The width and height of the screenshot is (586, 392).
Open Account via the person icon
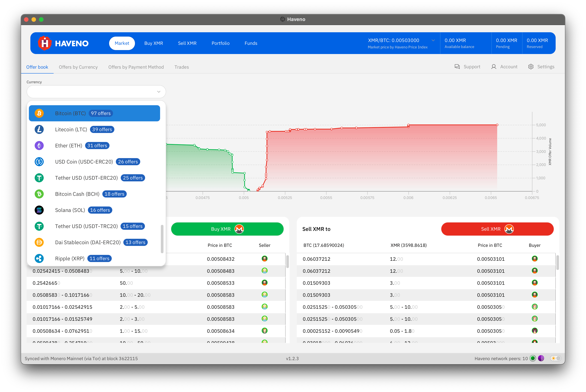coord(494,67)
